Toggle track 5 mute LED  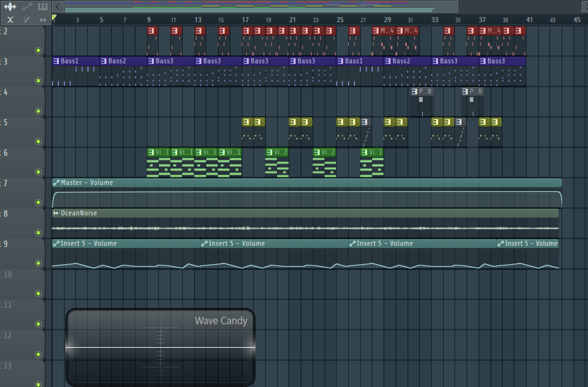coord(38,141)
